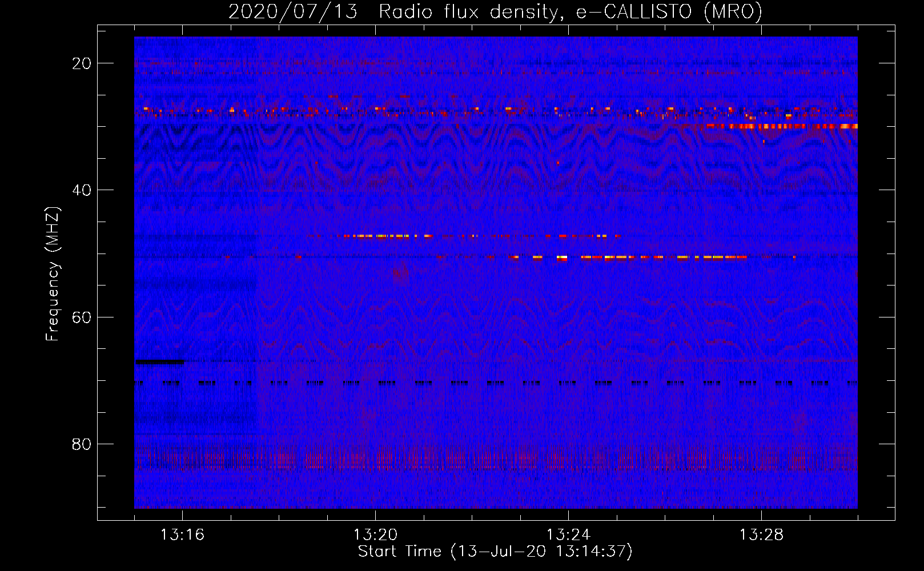924x571 pixels.
Task: Select the 13:24 time tick label
Action: pyautogui.click(x=568, y=535)
